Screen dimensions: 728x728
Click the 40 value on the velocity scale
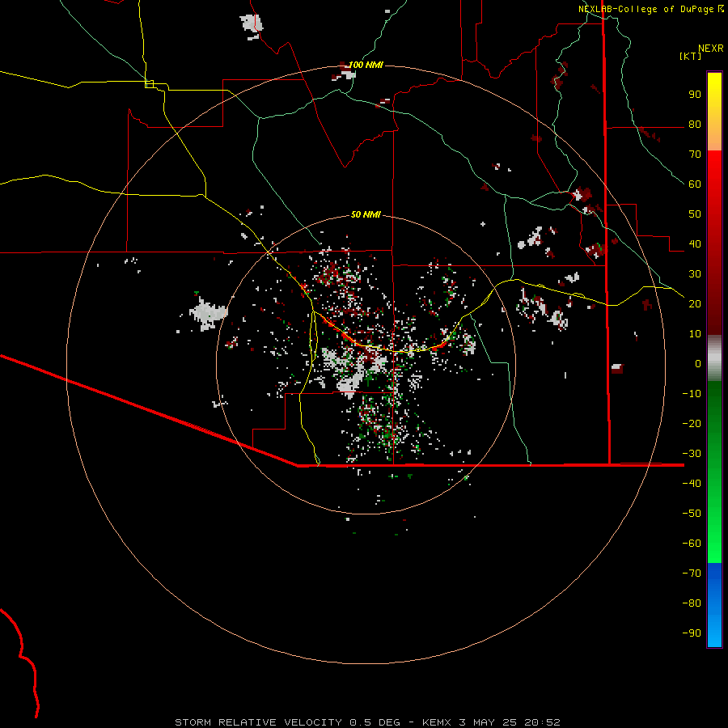(695, 244)
